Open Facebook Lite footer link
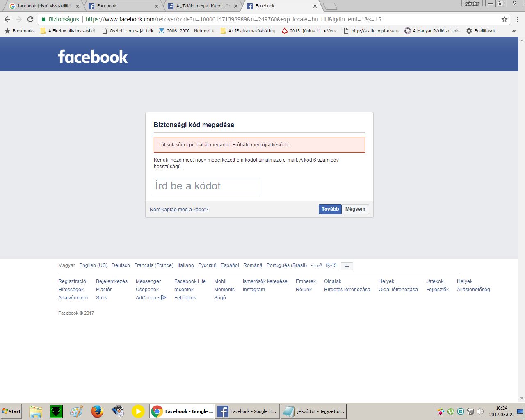The width and height of the screenshot is (525, 420). 190,281
